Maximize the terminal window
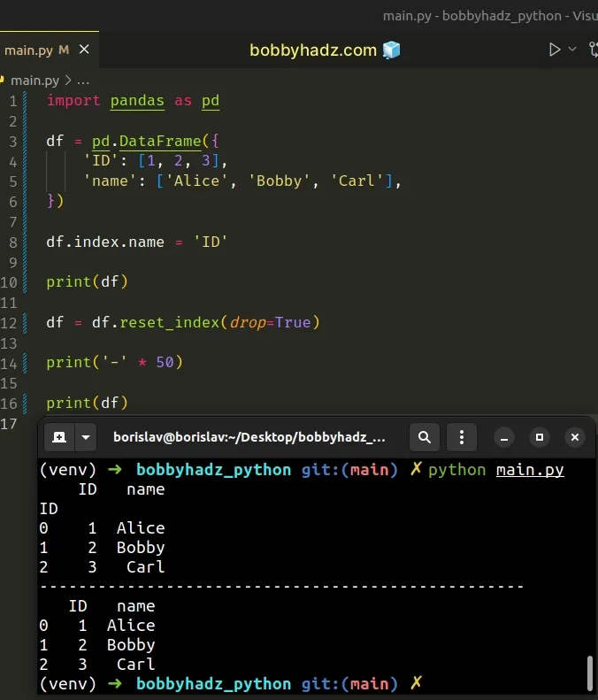 point(540,437)
